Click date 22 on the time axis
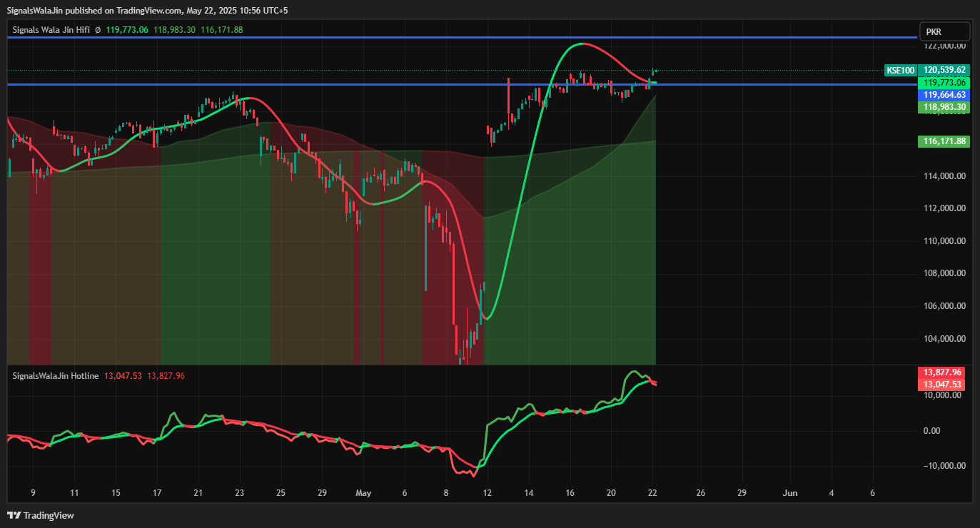 pos(652,493)
